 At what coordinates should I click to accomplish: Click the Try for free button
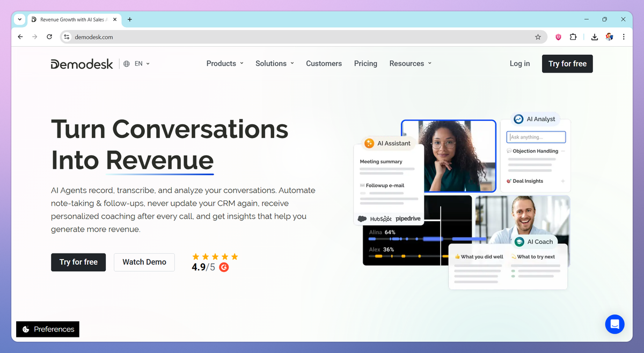point(78,262)
